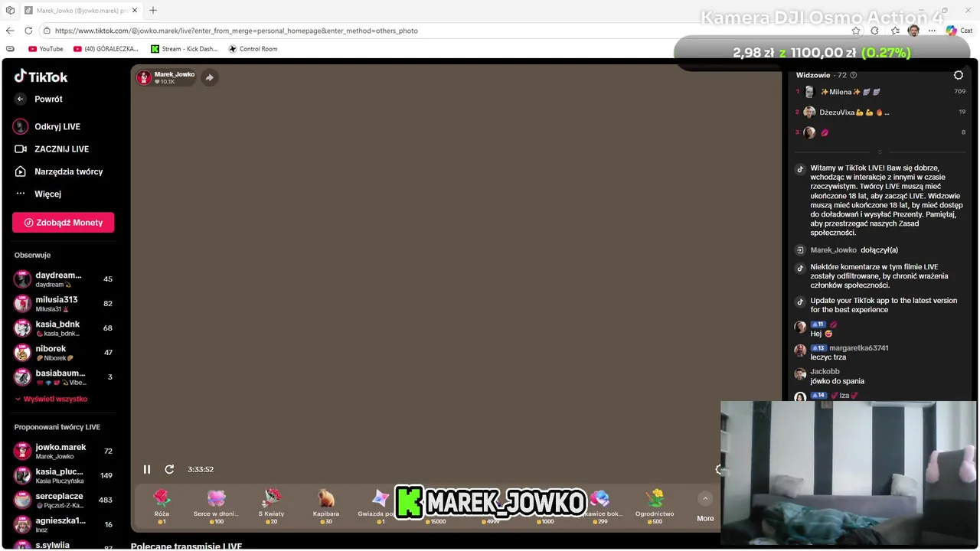Click Widzowie info icon
The width and height of the screenshot is (980, 551).
coord(854,75)
